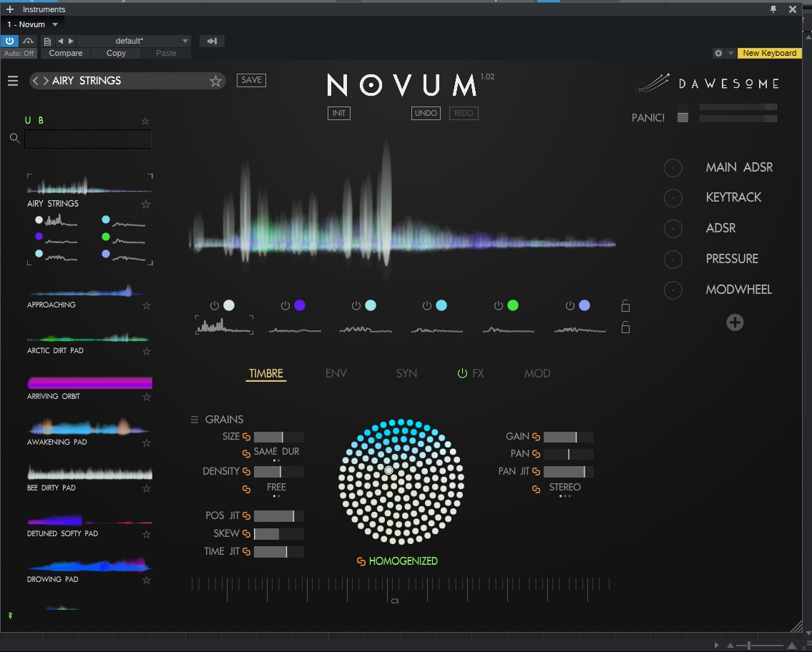Click the search magnifier icon
This screenshot has width=812, height=652.
click(14, 138)
